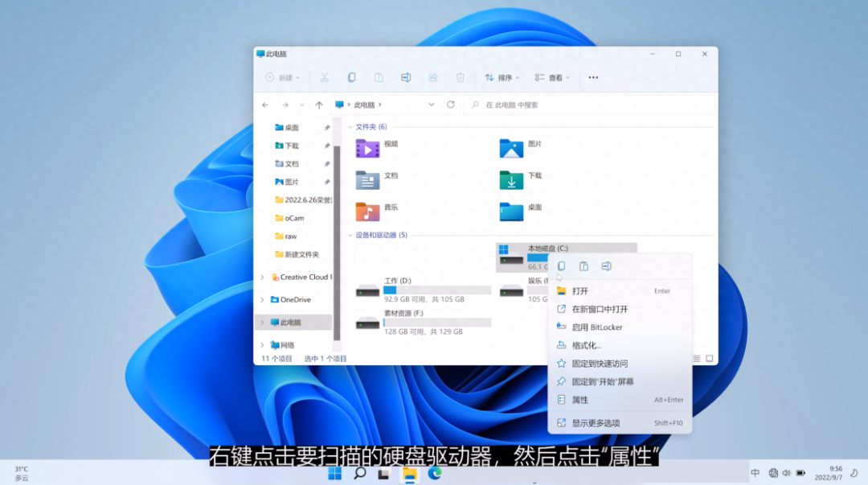Click the rename icon in the context menu
The width and height of the screenshot is (868, 485).
607,266
